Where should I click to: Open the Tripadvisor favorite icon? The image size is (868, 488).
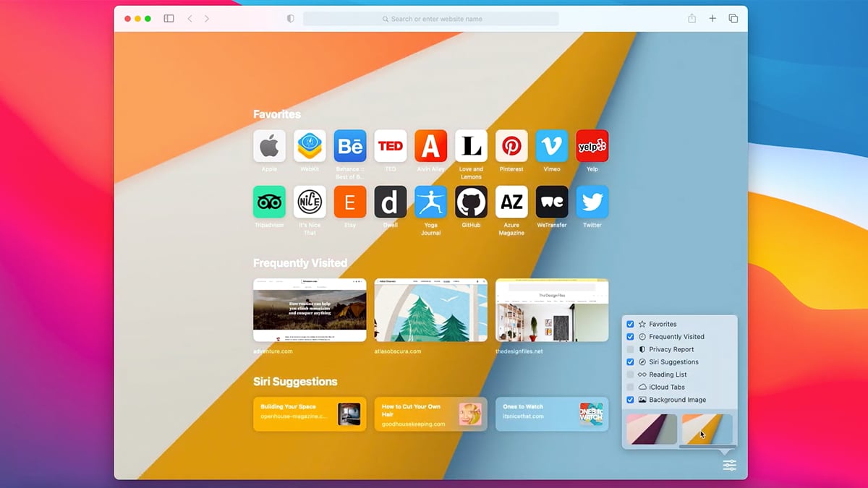(x=269, y=202)
